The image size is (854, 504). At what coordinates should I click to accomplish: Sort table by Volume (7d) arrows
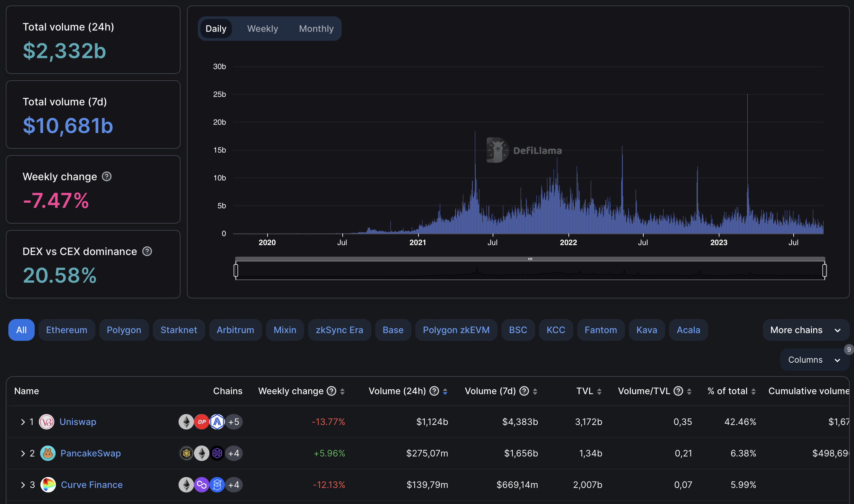pyautogui.click(x=535, y=392)
